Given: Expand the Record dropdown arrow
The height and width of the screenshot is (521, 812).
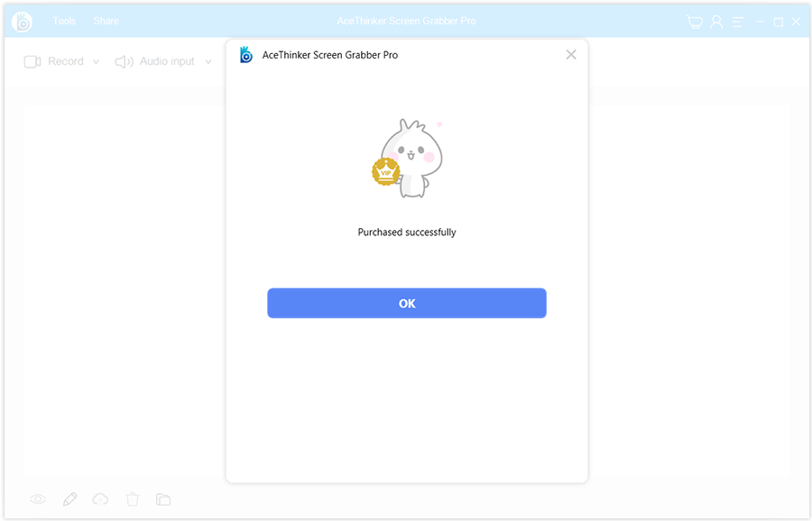Looking at the screenshot, I should [x=96, y=61].
